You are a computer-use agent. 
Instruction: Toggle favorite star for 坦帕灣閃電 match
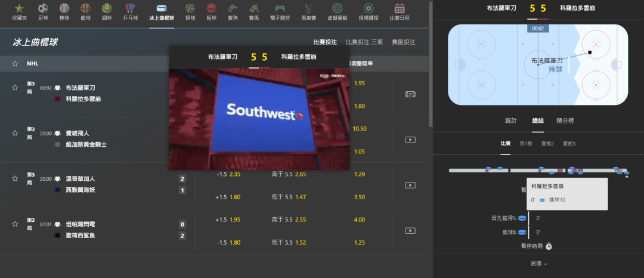point(15,224)
